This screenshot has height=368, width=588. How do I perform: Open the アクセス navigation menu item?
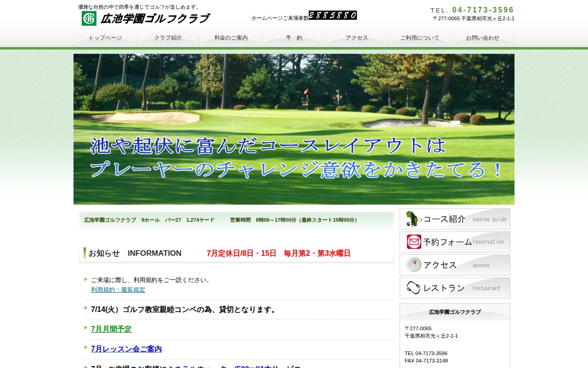pos(357,38)
